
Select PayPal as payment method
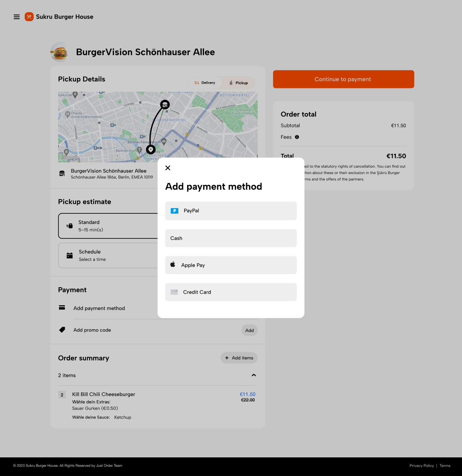pos(231,211)
